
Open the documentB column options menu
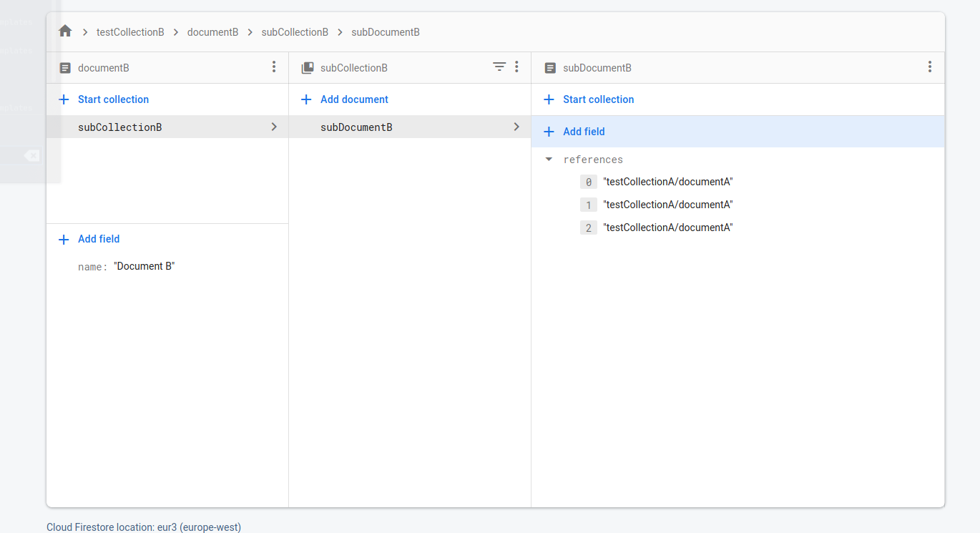point(274,67)
